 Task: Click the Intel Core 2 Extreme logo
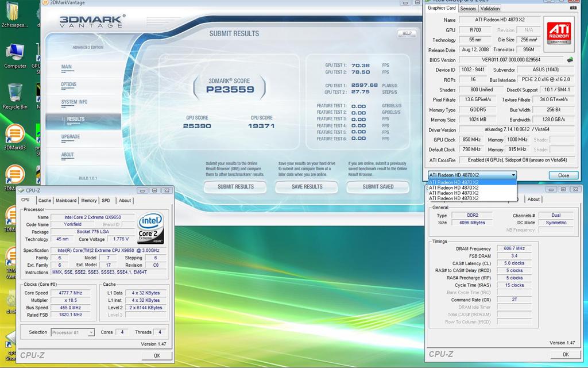click(x=150, y=228)
